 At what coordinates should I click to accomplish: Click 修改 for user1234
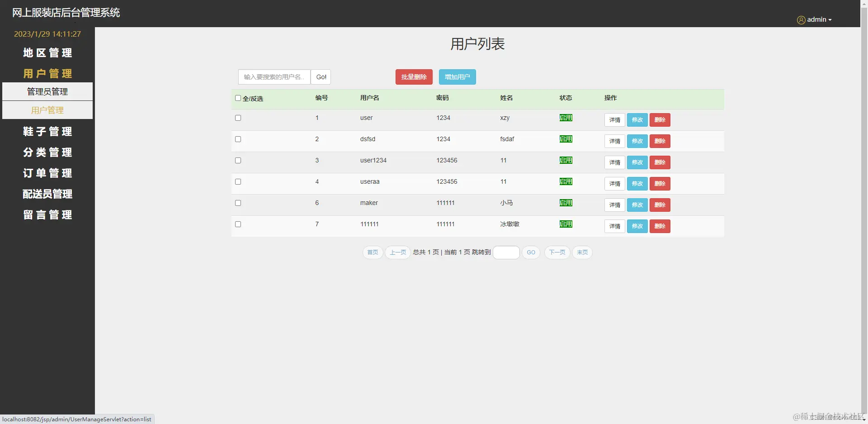pyautogui.click(x=637, y=162)
